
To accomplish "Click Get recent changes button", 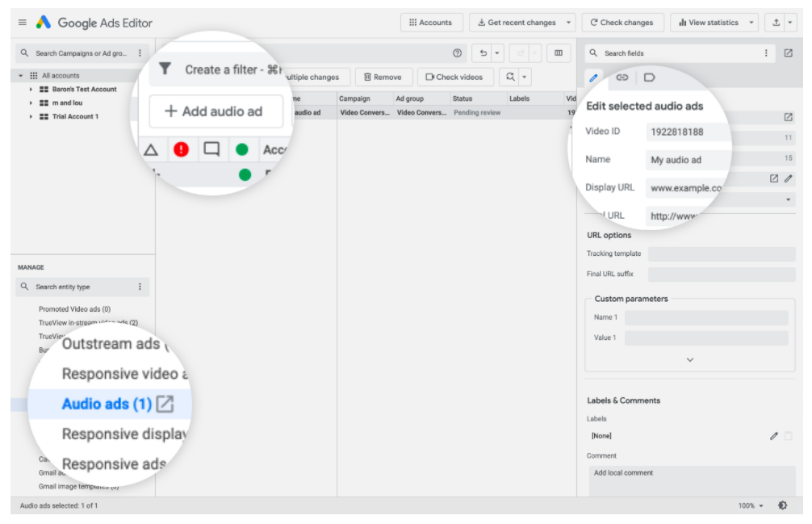I will point(517,23).
